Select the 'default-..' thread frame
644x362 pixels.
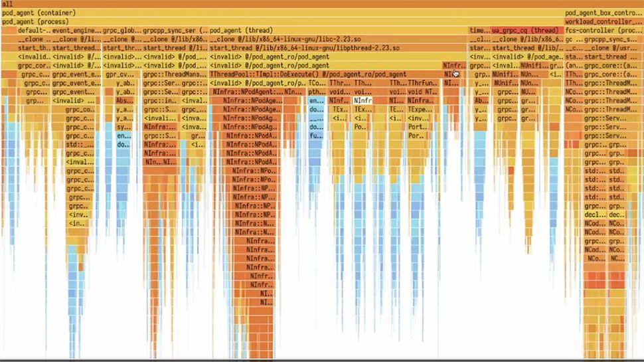34,31
